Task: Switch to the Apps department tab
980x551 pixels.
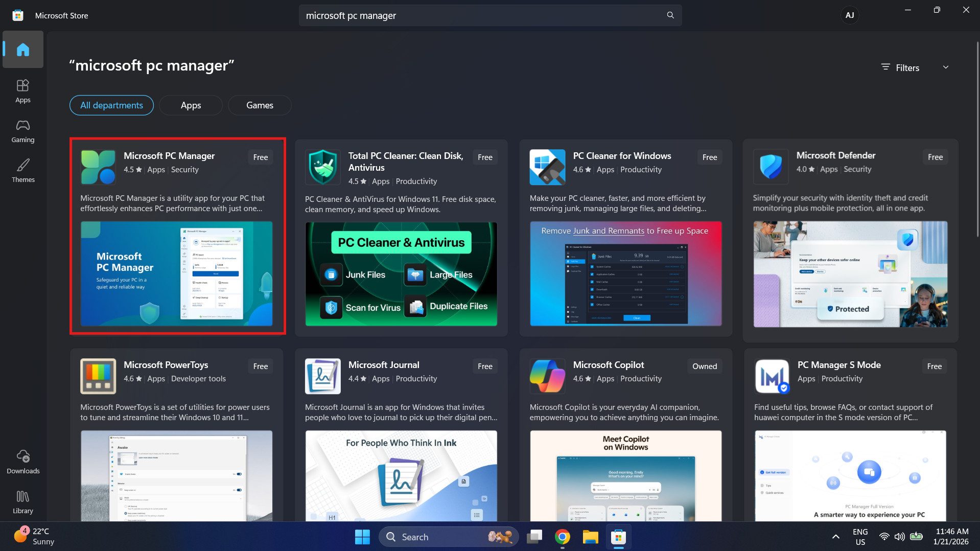Action: click(191, 105)
